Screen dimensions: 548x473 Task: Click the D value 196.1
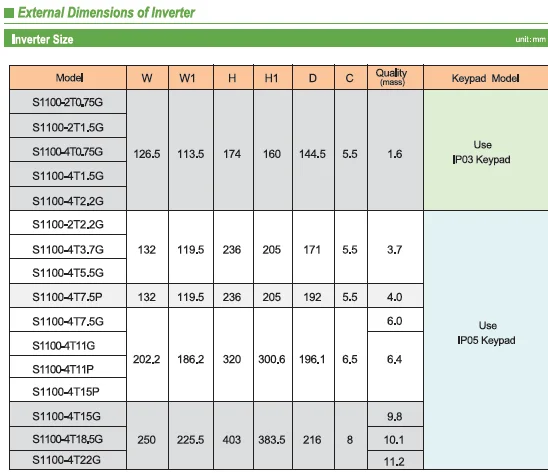tap(312, 359)
